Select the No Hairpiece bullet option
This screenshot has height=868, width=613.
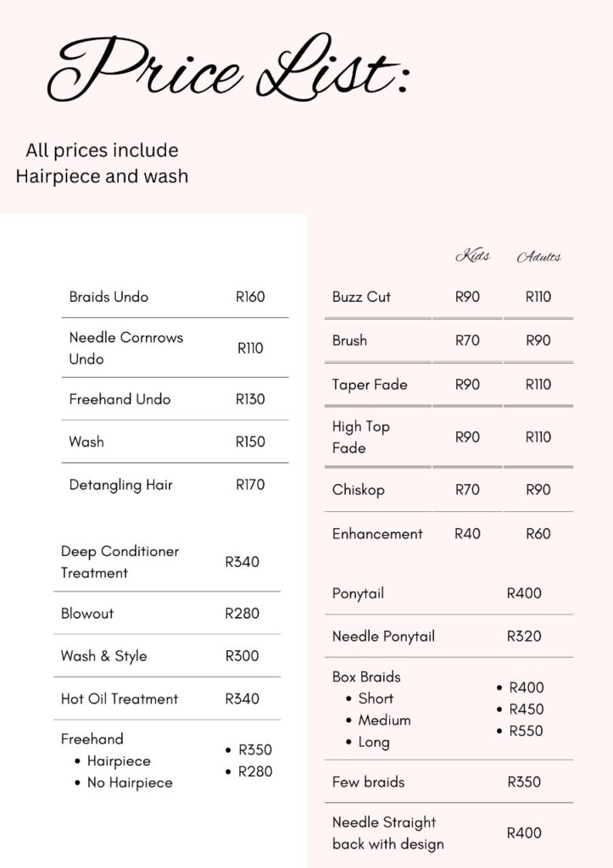tap(130, 782)
